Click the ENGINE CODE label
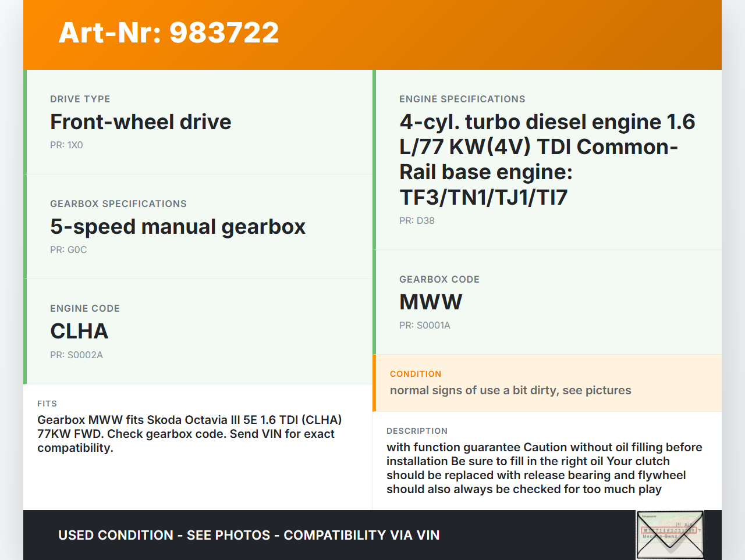The width and height of the screenshot is (745, 560). tap(85, 309)
